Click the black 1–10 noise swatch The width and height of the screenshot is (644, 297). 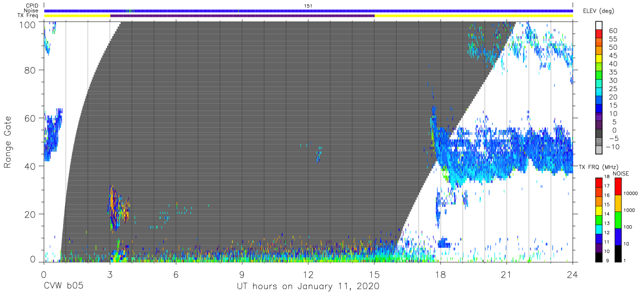(x=617, y=254)
